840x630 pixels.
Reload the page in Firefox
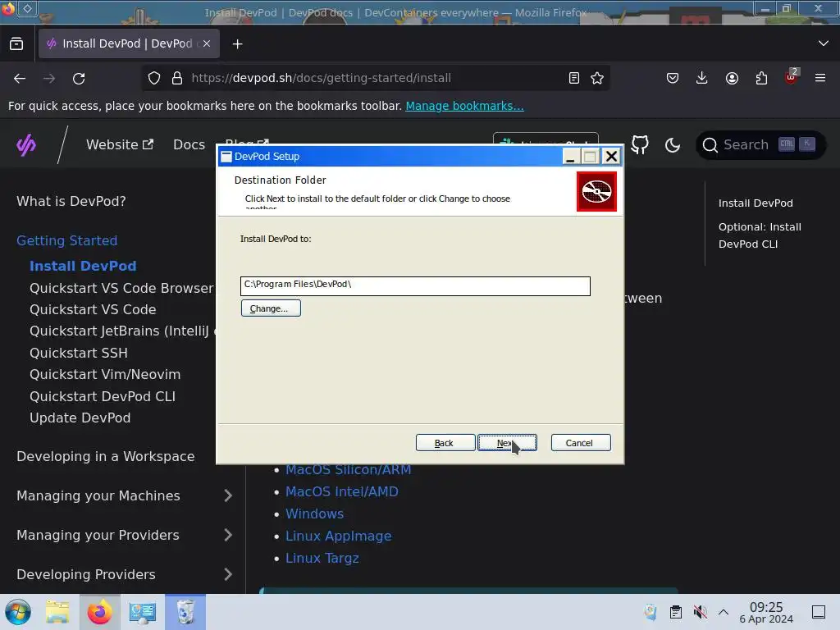pyautogui.click(x=79, y=78)
